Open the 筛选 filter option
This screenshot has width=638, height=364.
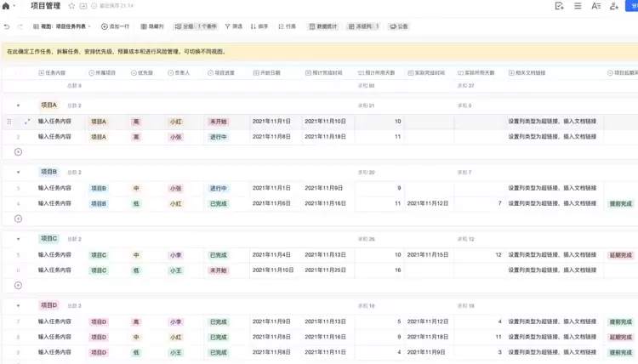tap(233, 26)
